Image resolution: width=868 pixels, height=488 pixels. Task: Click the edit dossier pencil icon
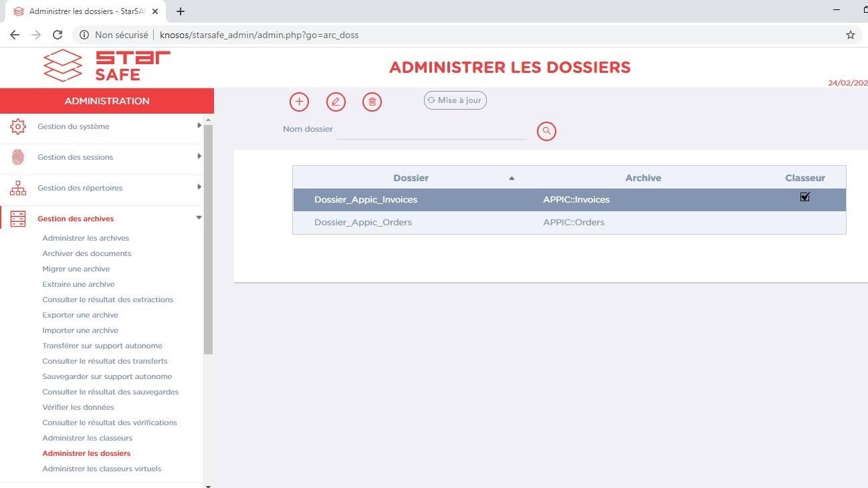(336, 102)
